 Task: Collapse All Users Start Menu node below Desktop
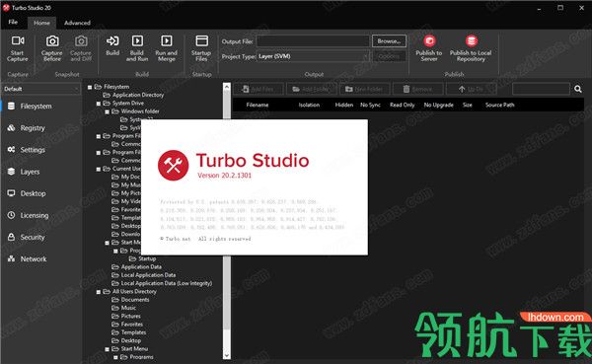pos(108,349)
